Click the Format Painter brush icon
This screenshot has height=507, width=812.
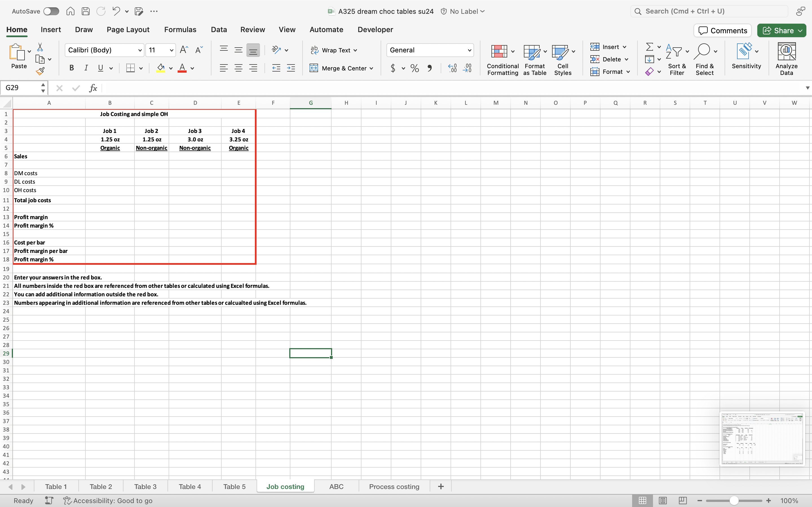(40, 71)
